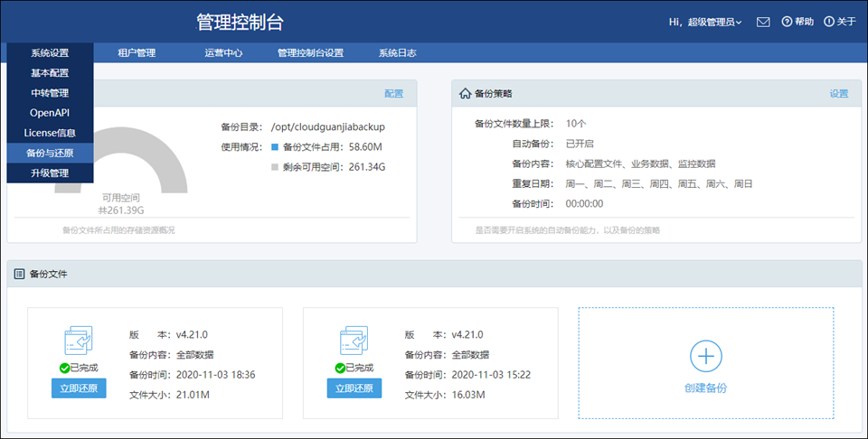Viewport: 868px width, 439px height.
Task: Open the 系统日志 menu
Action: click(x=398, y=53)
